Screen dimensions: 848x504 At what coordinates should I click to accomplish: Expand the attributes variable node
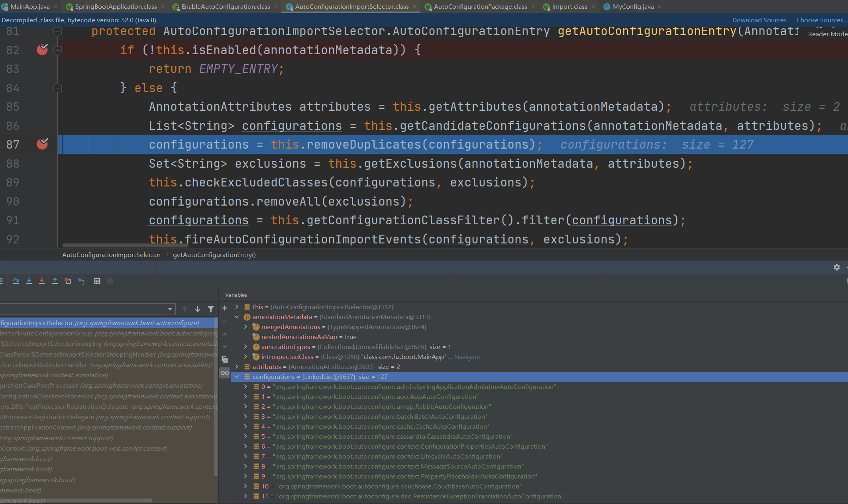(237, 367)
